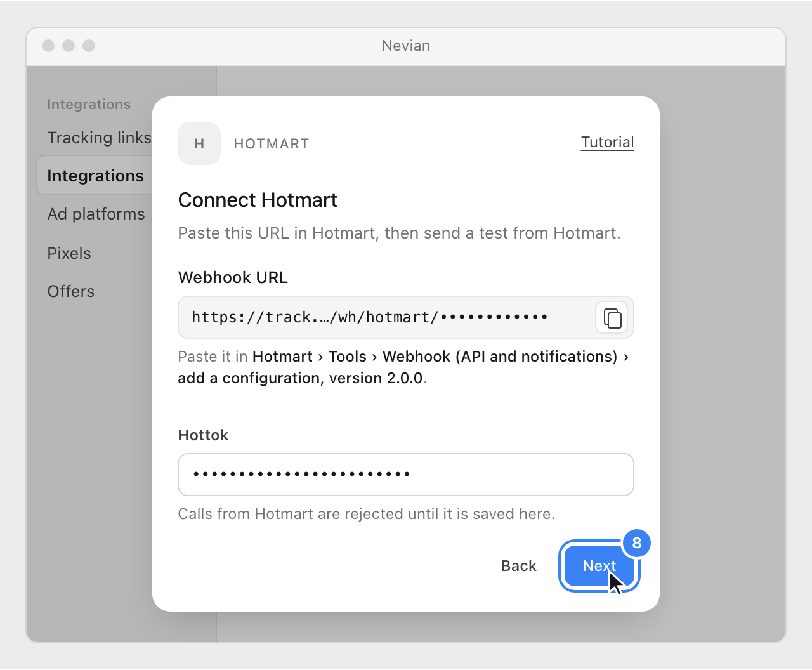Click the Hottok field label
The width and height of the screenshot is (812, 670).
click(x=203, y=435)
